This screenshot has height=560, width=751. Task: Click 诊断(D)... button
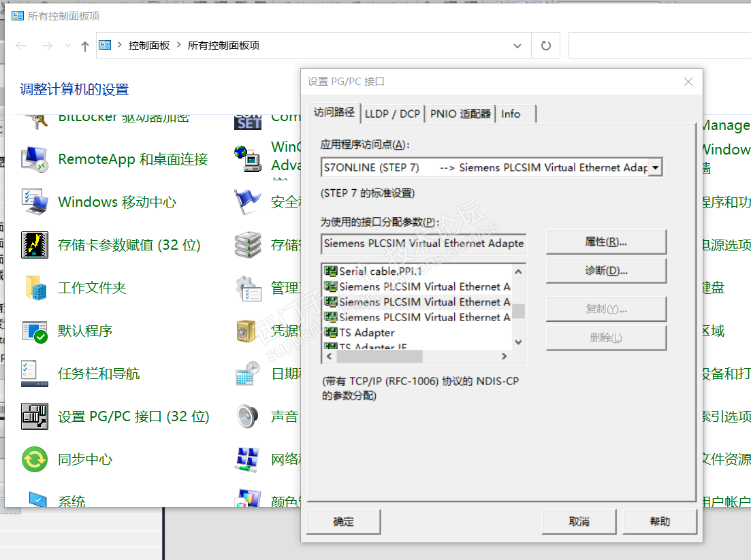click(606, 271)
